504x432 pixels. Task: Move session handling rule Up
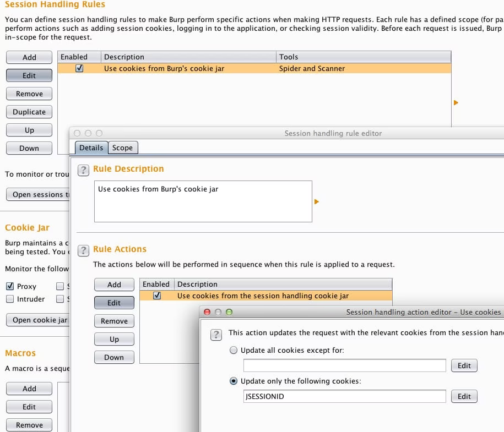(29, 130)
